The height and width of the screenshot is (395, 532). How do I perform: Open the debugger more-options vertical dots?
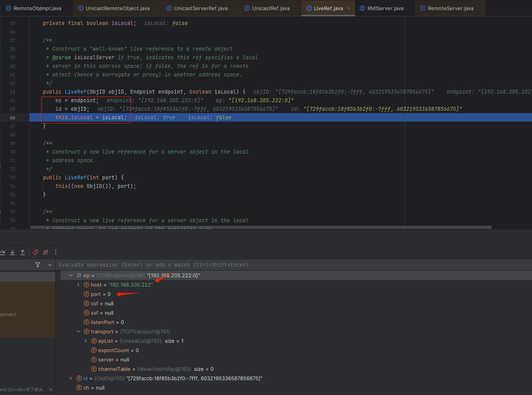pyautogui.click(x=56, y=252)
